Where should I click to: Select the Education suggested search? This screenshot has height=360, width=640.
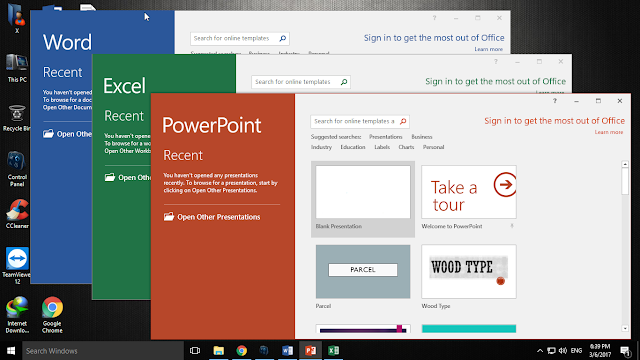click(353, 147)
